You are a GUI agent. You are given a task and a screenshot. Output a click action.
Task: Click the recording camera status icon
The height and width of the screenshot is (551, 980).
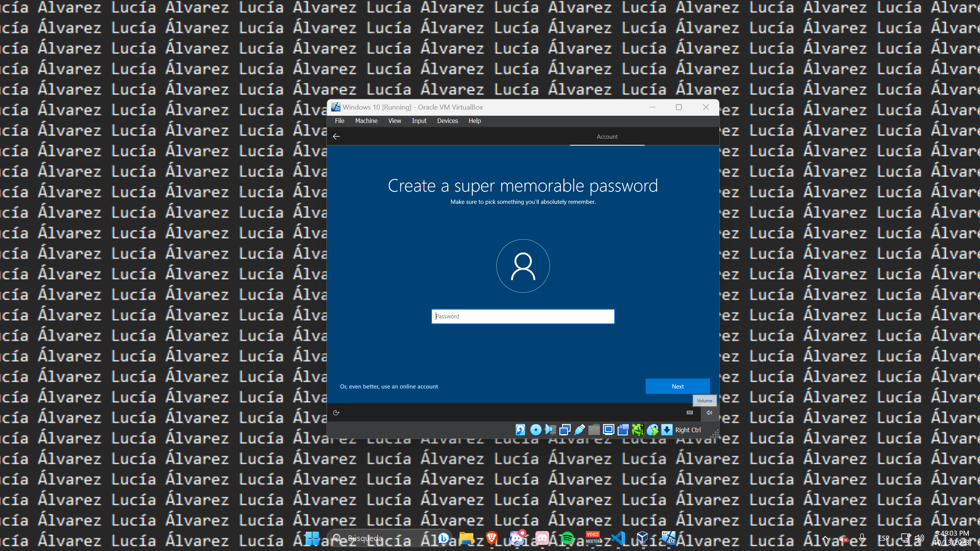pyautogui.click(x=623, y=430)
